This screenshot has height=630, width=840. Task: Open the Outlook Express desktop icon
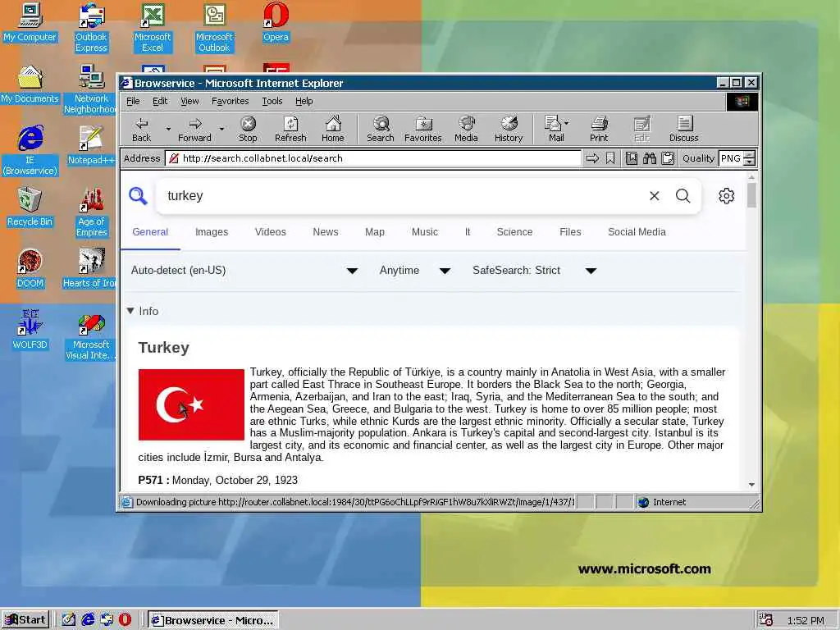91,28
